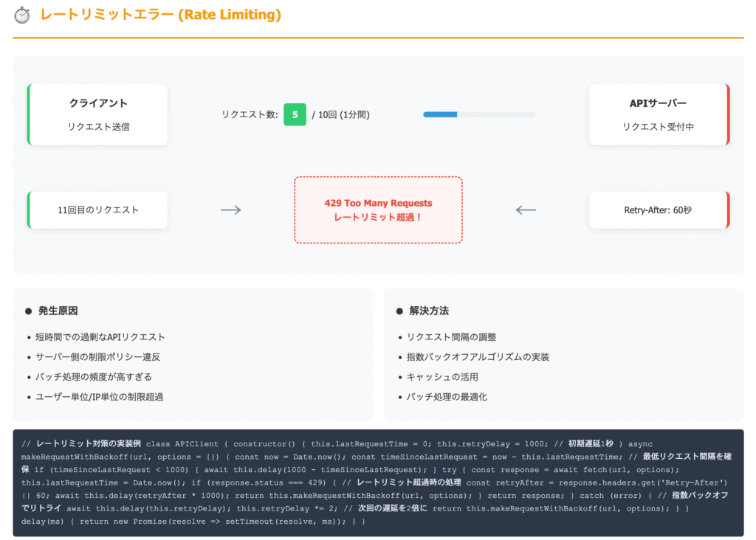This screenshot has width=756, height=540.
Task: Click the left-pointing arrow before Retry-After card
Action: click(526, 210)
